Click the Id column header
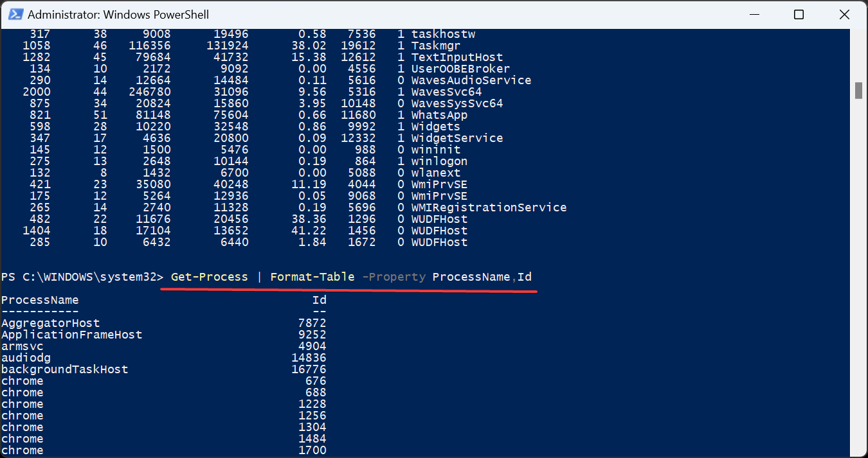868x458 pixels. point(320,300)
